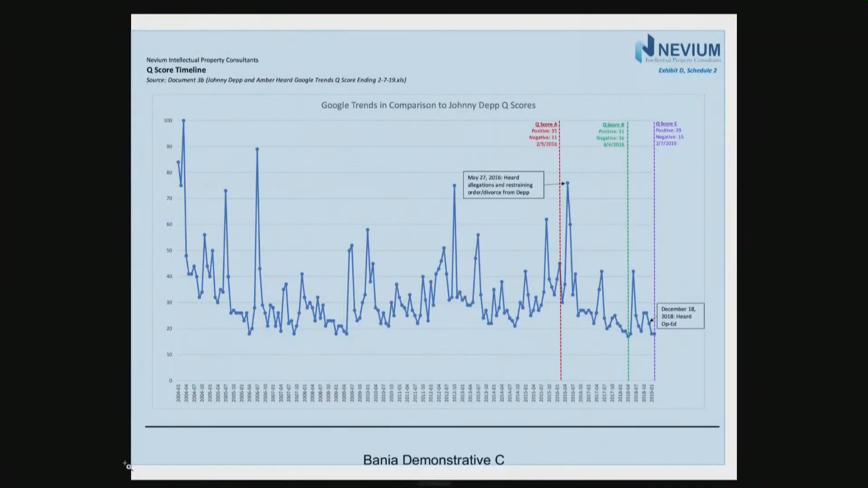Screen dimensions: 868x488
Task: Click the '2/9/2016' date under Q Score A
Action: (547, 144)
